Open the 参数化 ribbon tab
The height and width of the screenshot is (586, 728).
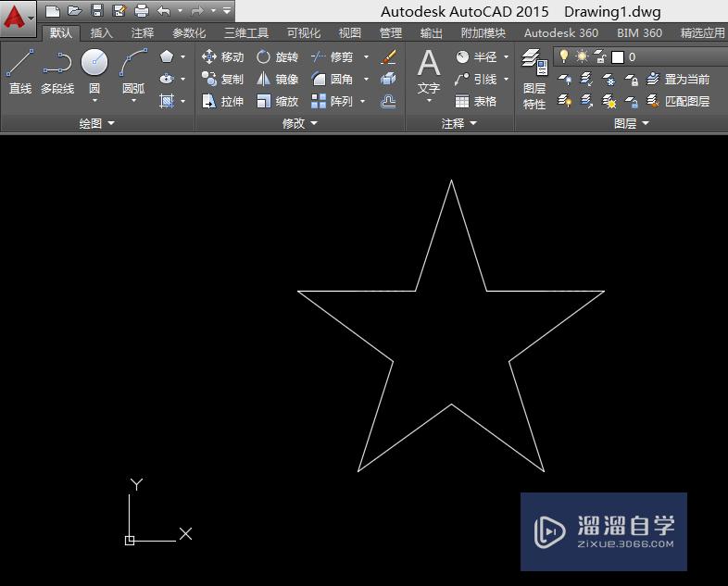click(189, 33)
